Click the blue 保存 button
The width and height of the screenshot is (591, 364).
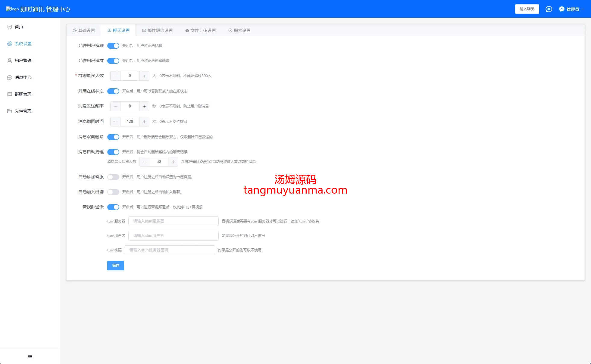[x=116, y=266]
